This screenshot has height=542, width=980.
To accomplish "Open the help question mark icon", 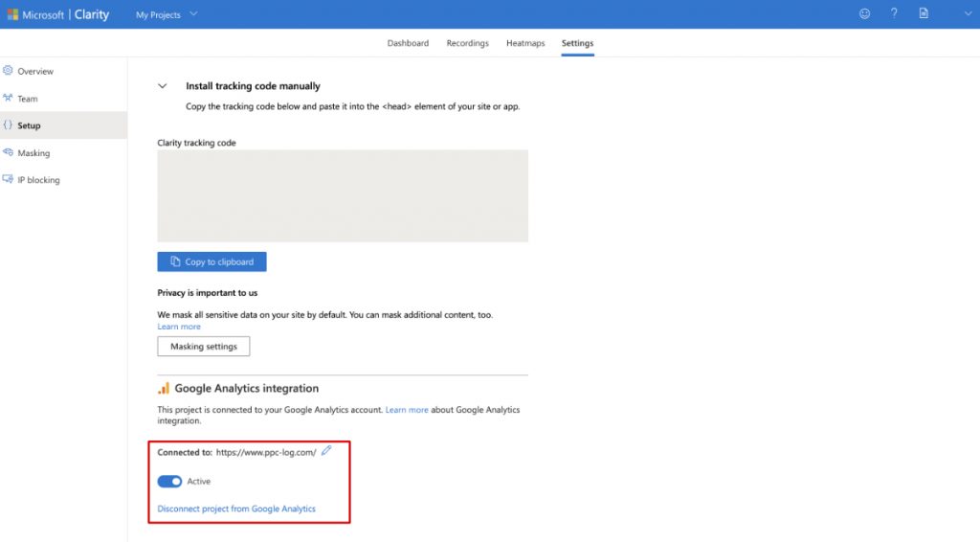I will [894, 13].
